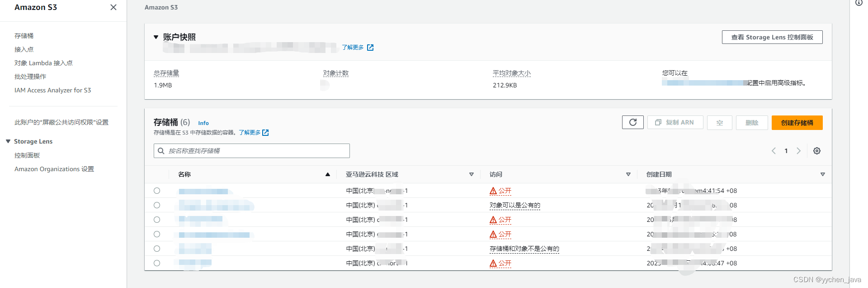The width and height of the screenshot is (868, 288).
Task: Open 接入点 in the sidebar
Action: pyautogui.click(x=24, y=49)
